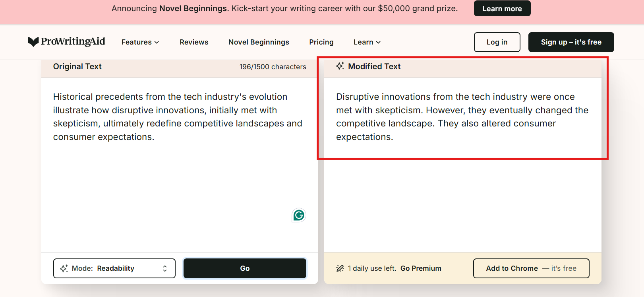Click the Add to Chrome button
This screenshot has height=297, width=644.
click(x=531, y=268)
